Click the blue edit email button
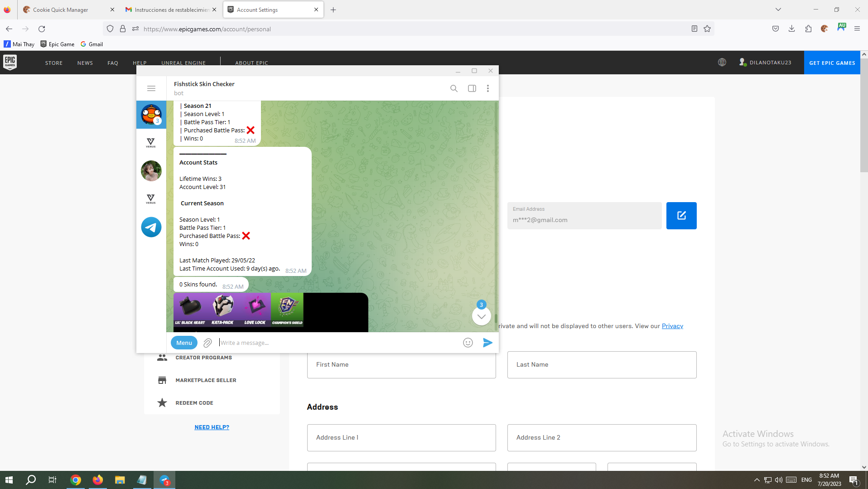 [681, 215]
